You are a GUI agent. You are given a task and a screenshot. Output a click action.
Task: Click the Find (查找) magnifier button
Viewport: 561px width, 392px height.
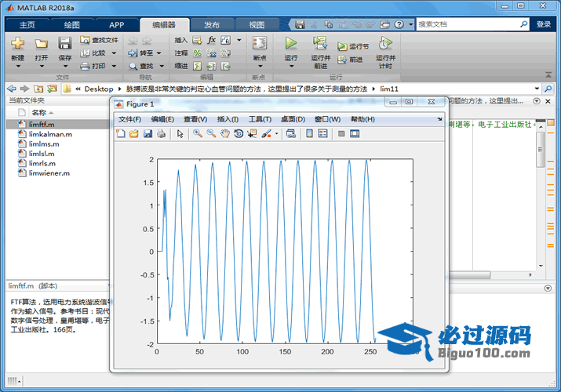142,66
